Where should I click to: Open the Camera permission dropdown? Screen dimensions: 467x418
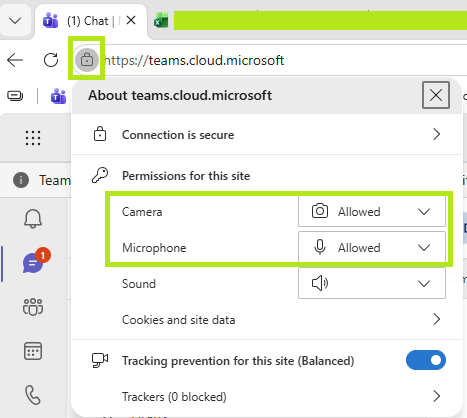[x=372, y=211]
